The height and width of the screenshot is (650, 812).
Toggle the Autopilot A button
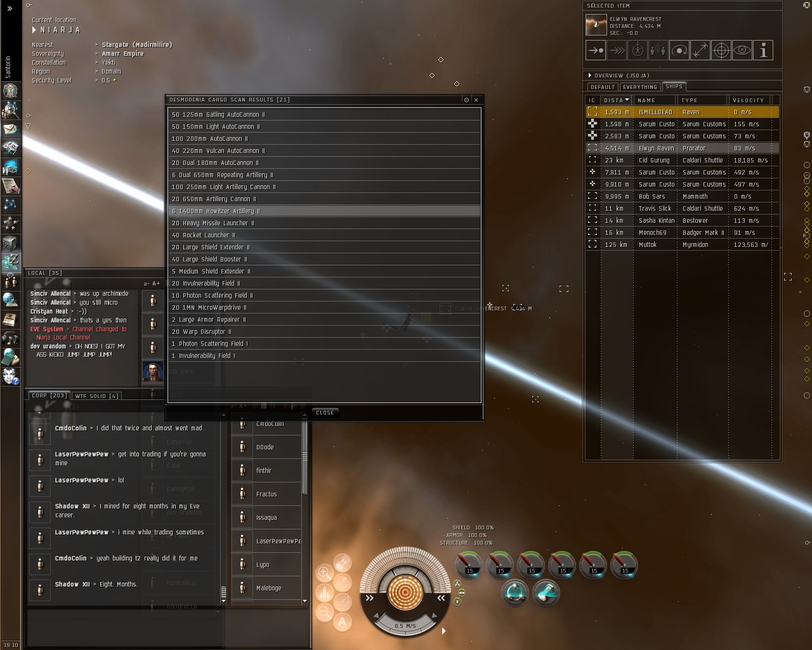[343, 621]
